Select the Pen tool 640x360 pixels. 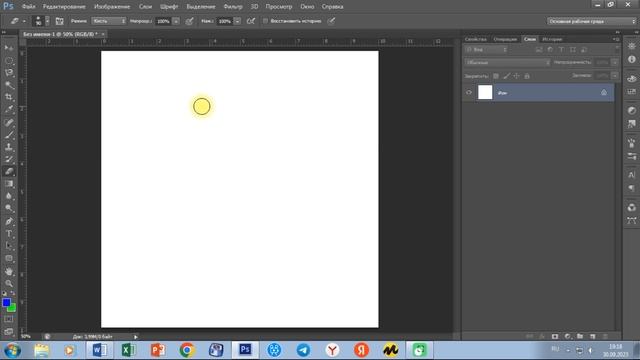pyautogui.click(x=9, y=222)
